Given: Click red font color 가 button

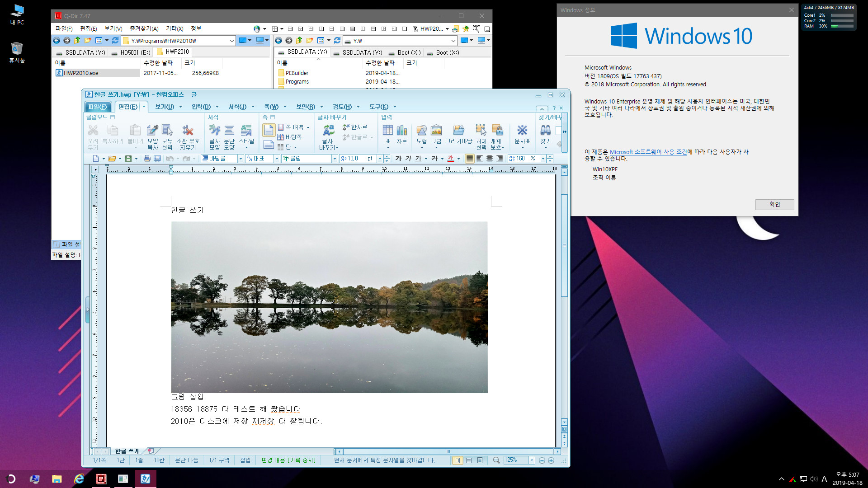Looking at the screenshot, I should (x=450, y=159).
